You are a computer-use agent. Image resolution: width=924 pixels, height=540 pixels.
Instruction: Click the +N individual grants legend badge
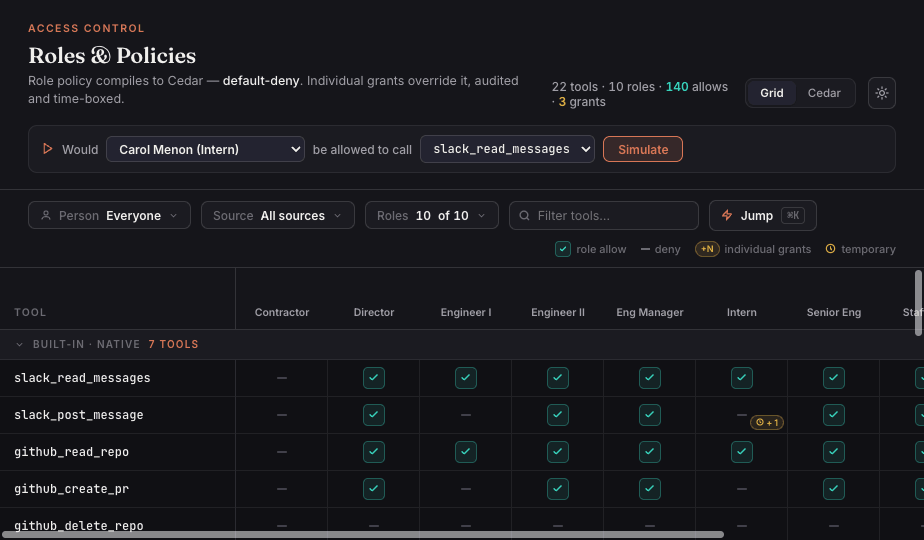[x=707, y=249]
